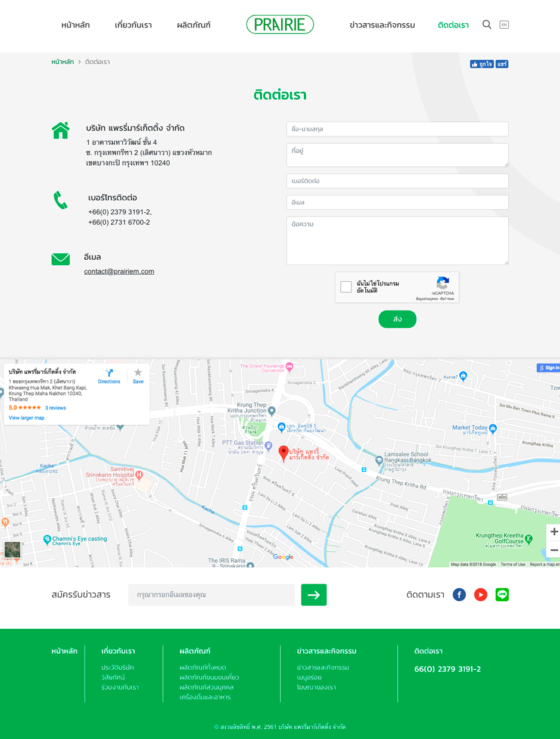Screen dimensions: 560x739
Task: Click the Facebook Share button
Action: tap(502, 64)
